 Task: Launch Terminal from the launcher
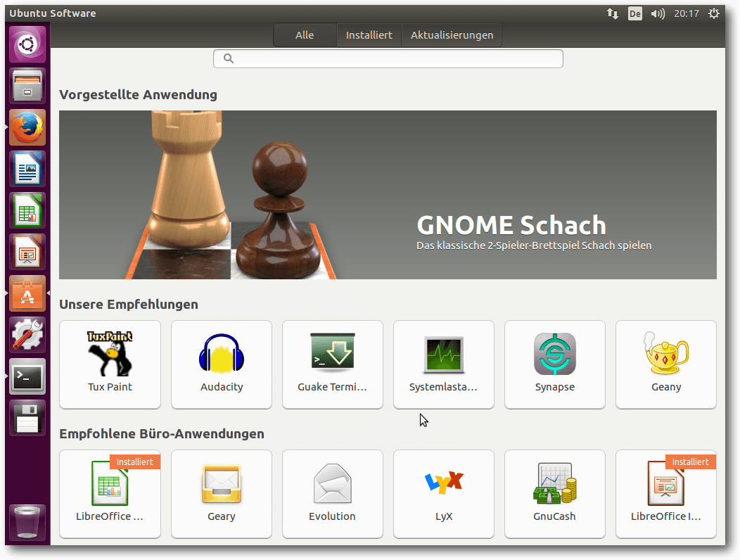pyautogui.click(x=27, y=377)
